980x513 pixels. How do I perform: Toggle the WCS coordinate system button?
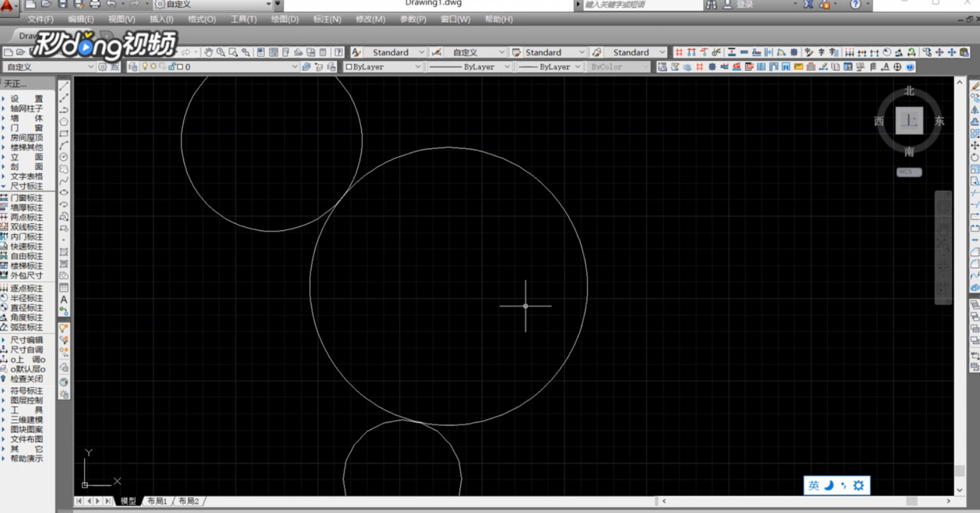(x=909, y=172)
